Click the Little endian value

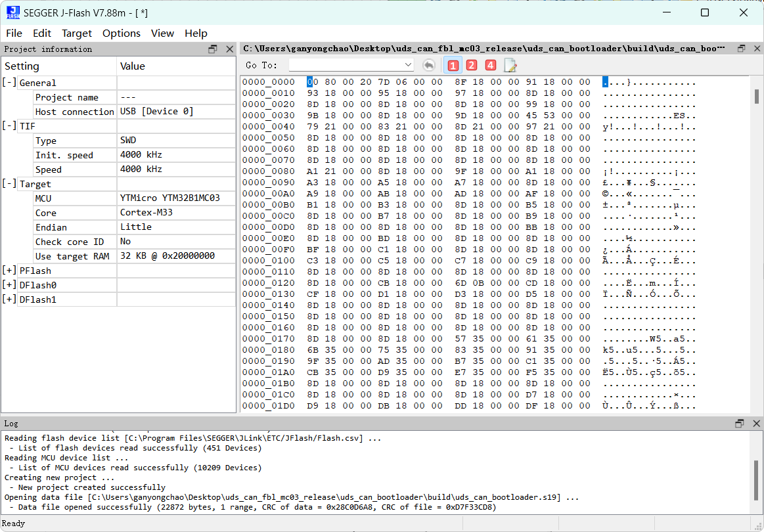coord(136,227)
